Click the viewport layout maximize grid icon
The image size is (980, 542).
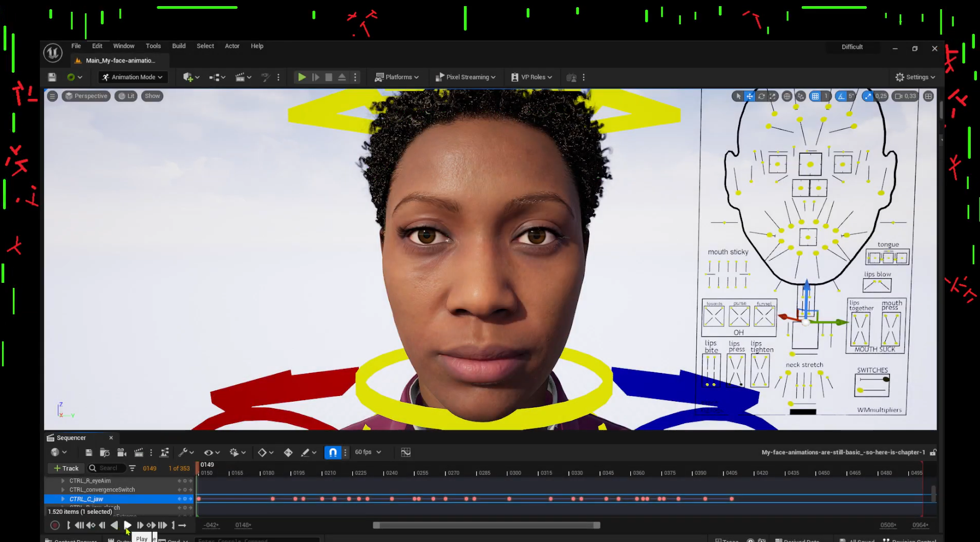tap(928, 96)
